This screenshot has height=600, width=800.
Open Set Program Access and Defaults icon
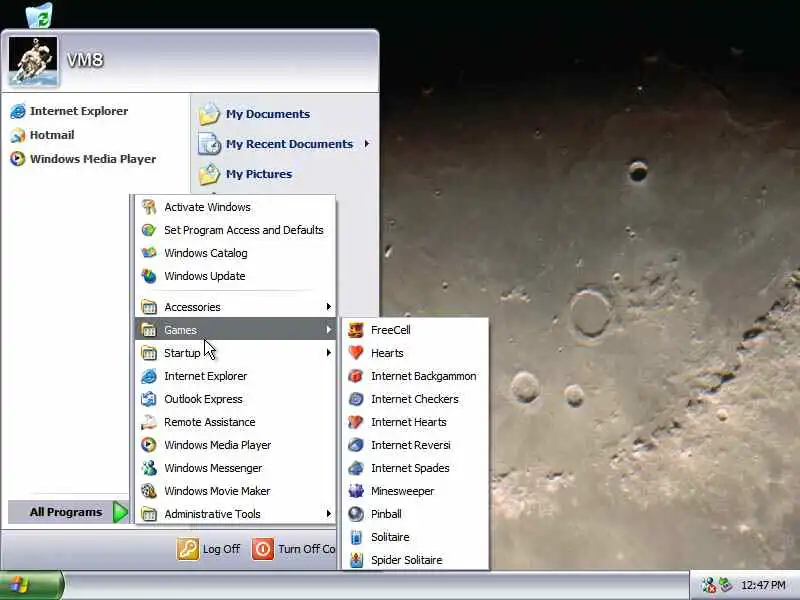(148, 230)
